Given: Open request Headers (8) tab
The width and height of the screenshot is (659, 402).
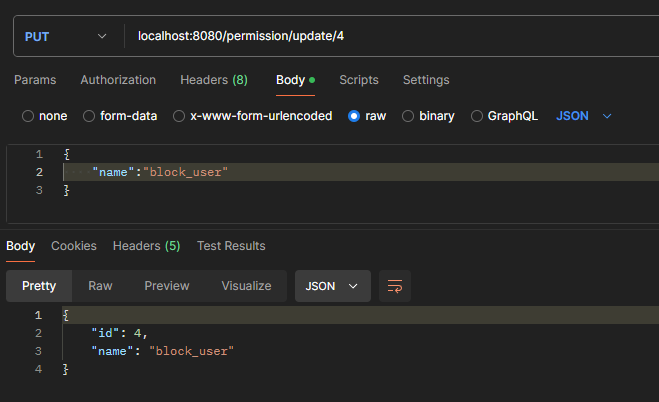Looking at the screenshot, I should [x=213, y=80].
